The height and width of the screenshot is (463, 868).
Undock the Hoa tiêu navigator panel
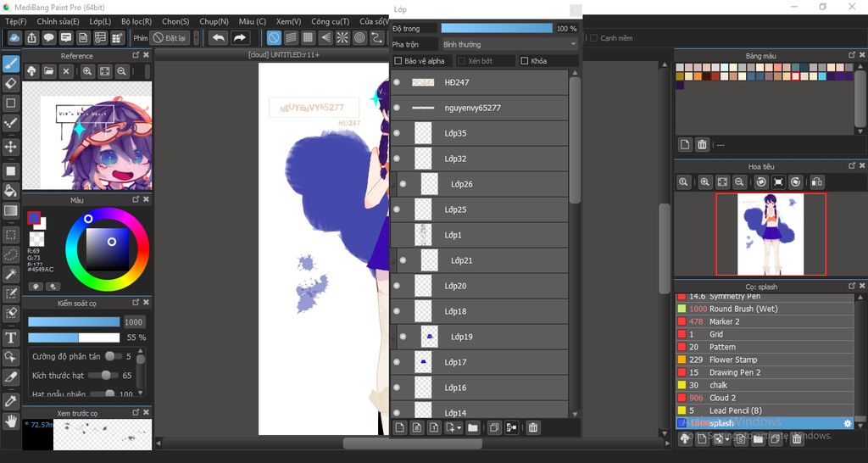click(x=852, y=165)
